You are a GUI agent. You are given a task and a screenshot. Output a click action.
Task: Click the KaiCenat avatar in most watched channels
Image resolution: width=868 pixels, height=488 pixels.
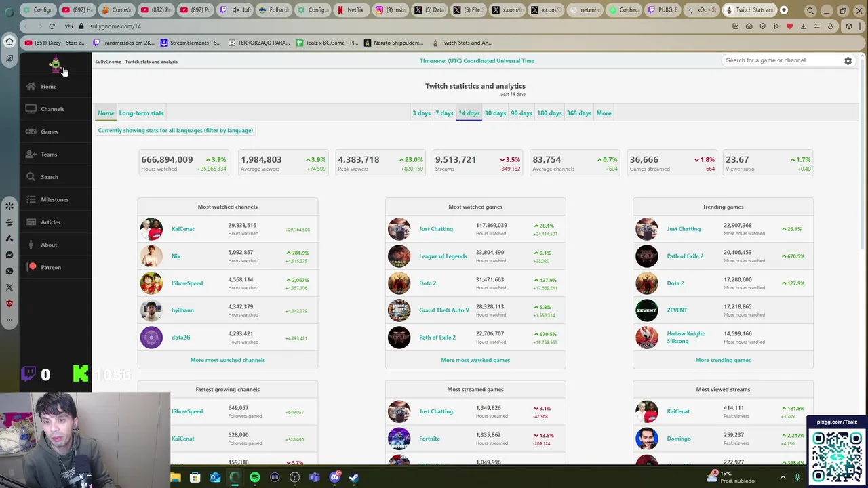tap(151, 229)
